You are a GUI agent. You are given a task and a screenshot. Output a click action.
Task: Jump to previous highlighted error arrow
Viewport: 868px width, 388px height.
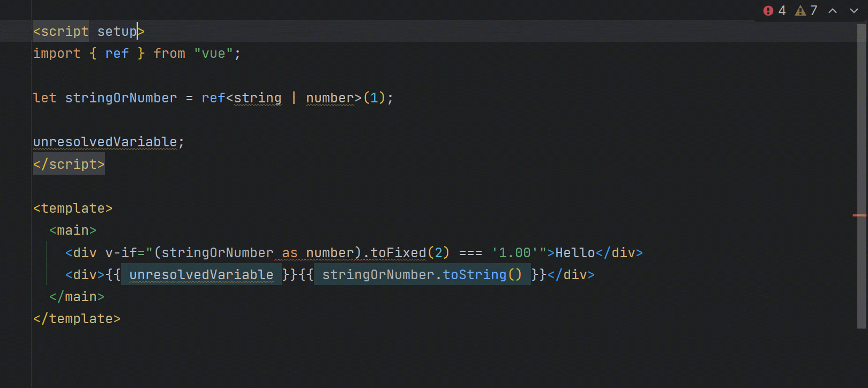point(833,11)
